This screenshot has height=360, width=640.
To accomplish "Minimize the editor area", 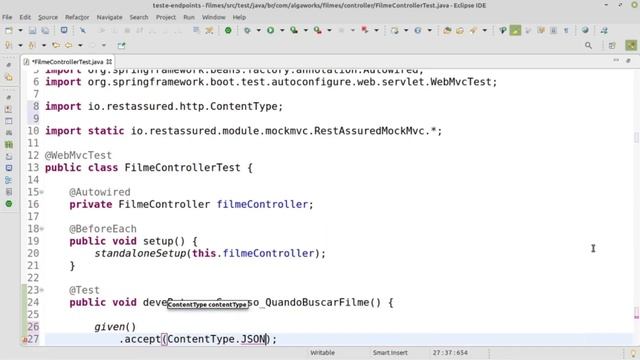I will (616, 60).
